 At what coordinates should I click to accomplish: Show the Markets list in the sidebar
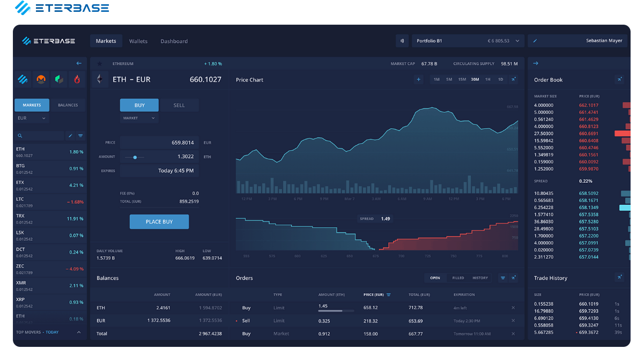[32, 105]
